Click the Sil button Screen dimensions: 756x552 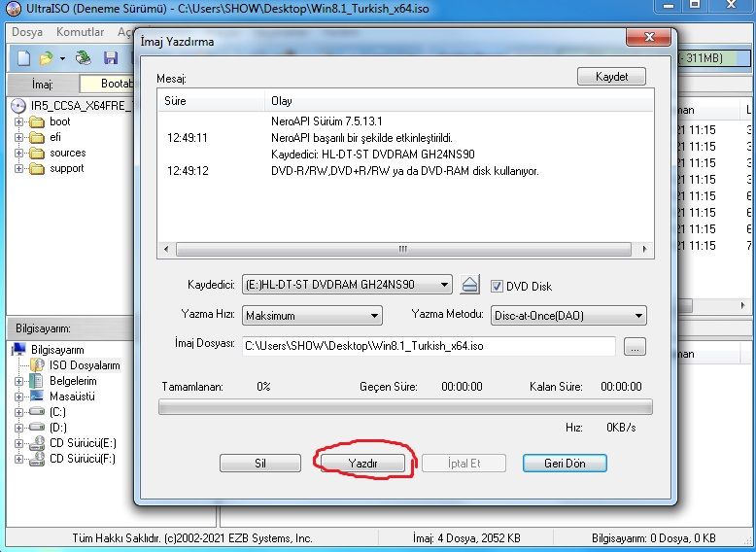click(x=260, y=464)
